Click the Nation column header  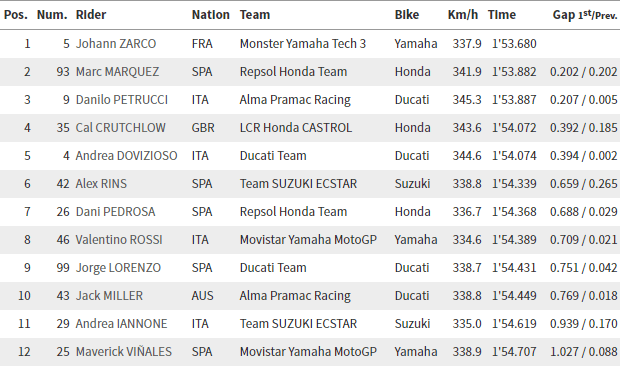coord(211,15)
